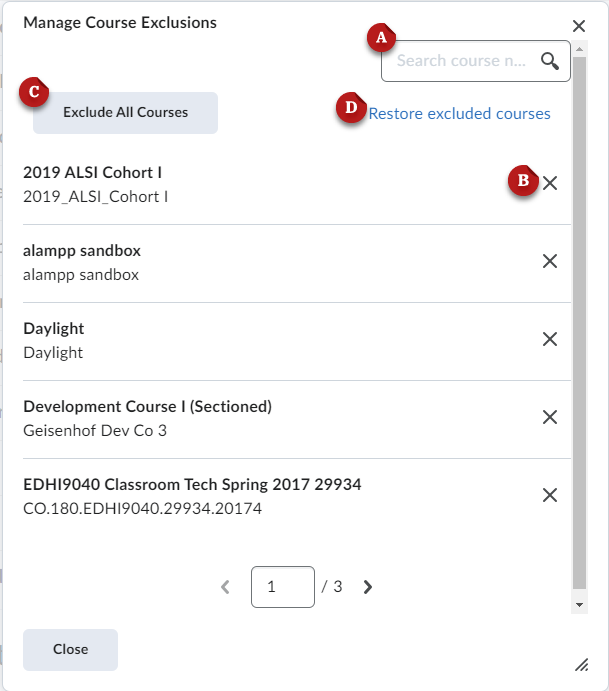This screenshot has width=609, height=691.
Task: Click the Exclude All Courses button
Action: [x=125, y=113]
